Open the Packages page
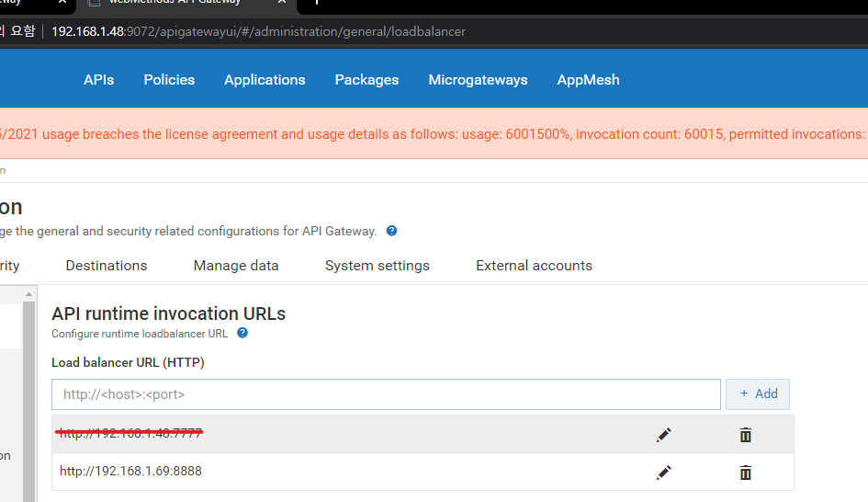868x502 pixels. click(x=366, y=80)
